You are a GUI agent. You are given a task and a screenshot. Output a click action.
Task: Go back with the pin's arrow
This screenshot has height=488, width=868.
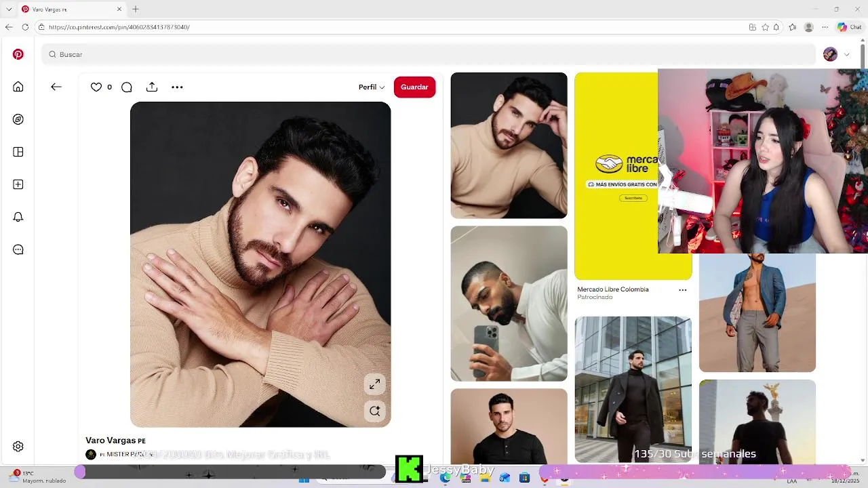tap(56, 87)
